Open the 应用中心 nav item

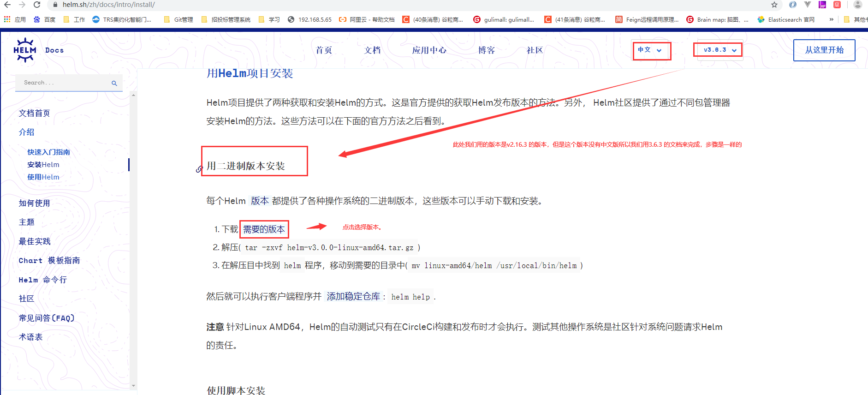pos(429,50)
